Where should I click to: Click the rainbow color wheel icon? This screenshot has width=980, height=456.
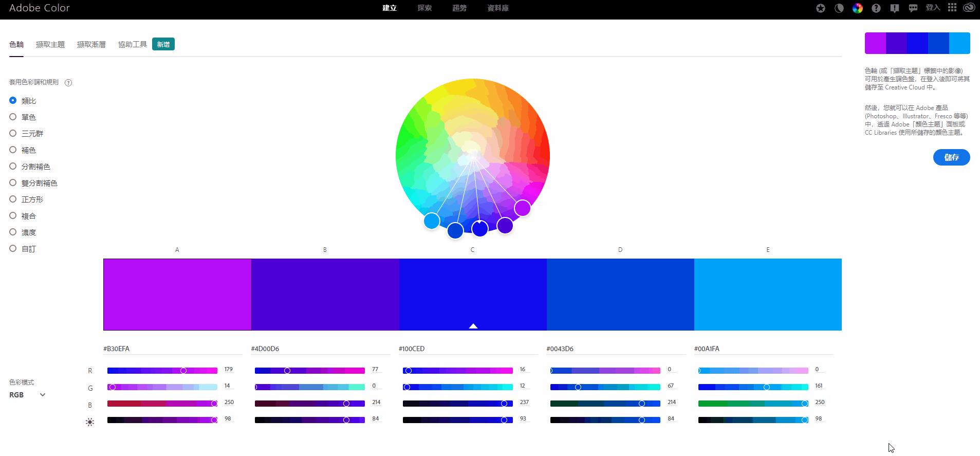[x=858, y=8]
